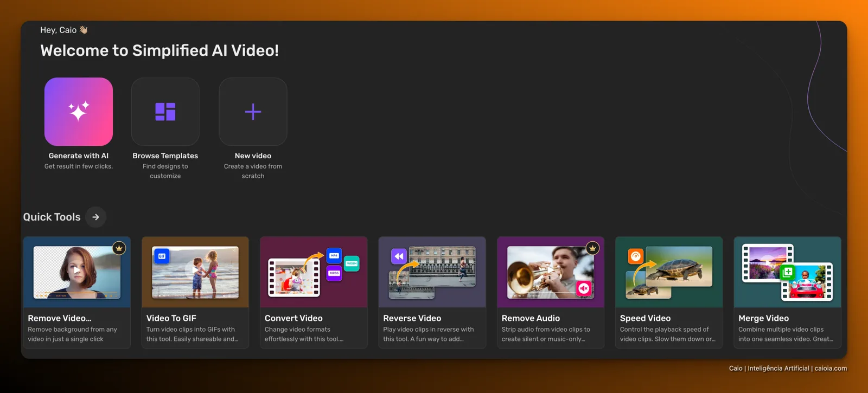Open the Remove Video background thumbnail
Viewport: 868px width, 393px height.
pos(76,272)
